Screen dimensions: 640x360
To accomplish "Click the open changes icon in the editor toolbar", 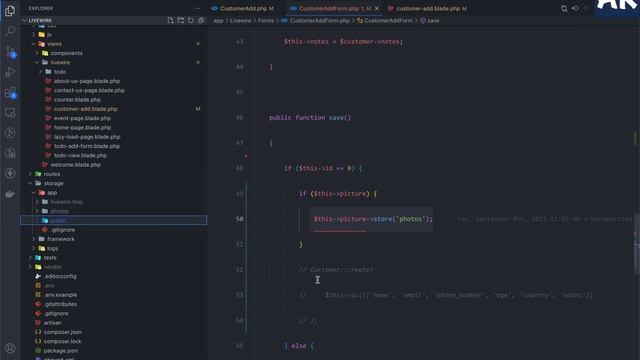I will pyautogui.click(x=564, y=8).
